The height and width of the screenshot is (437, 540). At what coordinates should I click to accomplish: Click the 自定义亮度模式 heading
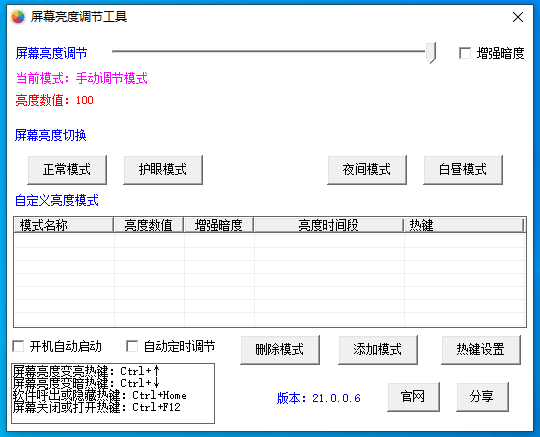click(57, 200)
